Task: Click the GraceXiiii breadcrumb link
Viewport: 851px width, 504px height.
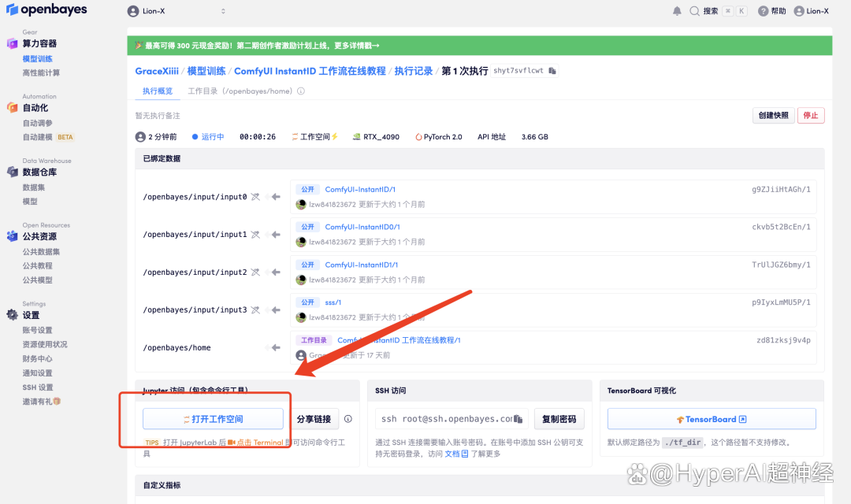Action: point(157,71)
